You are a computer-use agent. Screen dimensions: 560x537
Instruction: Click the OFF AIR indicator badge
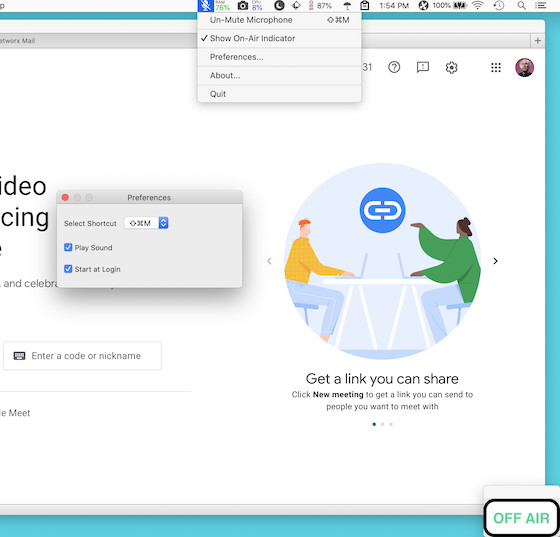521,518
